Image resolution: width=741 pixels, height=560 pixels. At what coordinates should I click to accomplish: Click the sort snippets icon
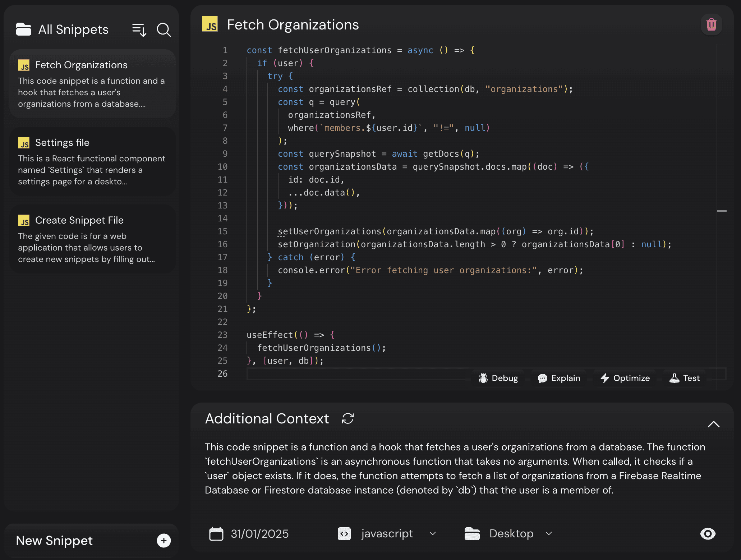(x=139, y=30)
